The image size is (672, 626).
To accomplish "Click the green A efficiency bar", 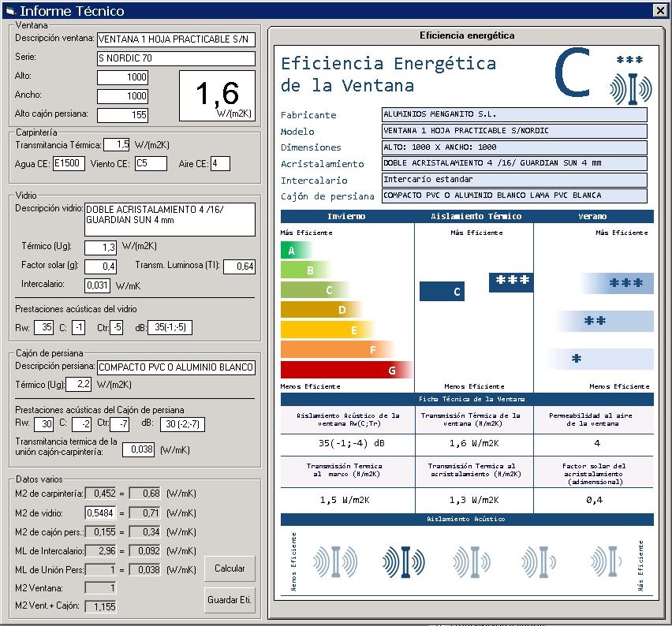I will tap(297, 251).
